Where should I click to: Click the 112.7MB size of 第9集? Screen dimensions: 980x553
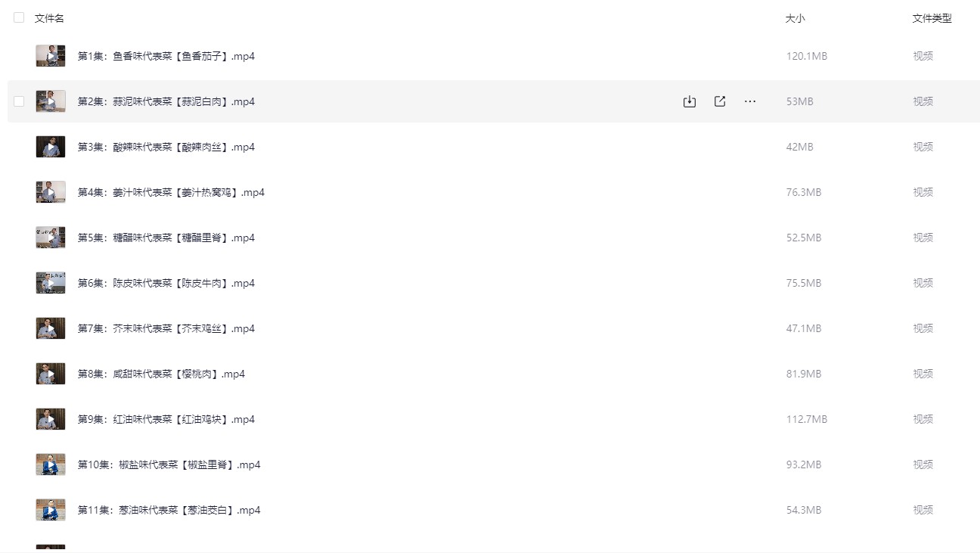(806, 419)
